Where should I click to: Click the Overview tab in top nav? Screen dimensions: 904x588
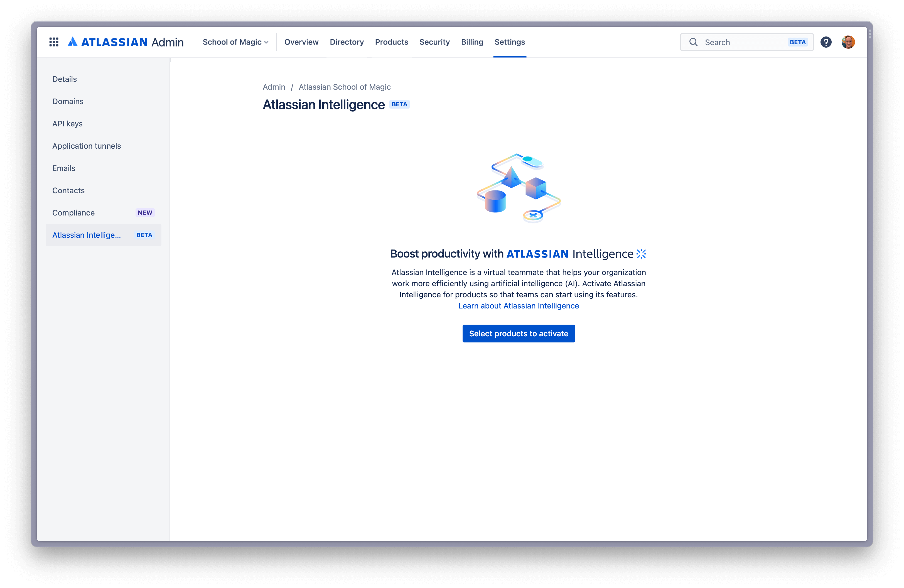coord(301,41)
